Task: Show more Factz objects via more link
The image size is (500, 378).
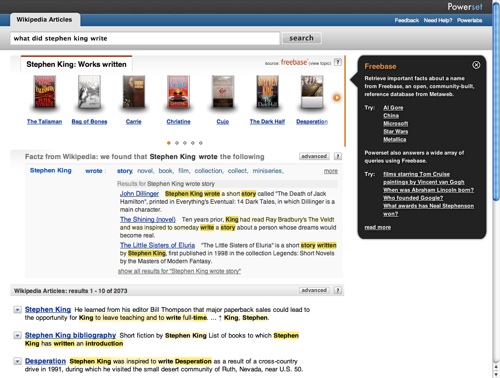Action: pos(331,171)
